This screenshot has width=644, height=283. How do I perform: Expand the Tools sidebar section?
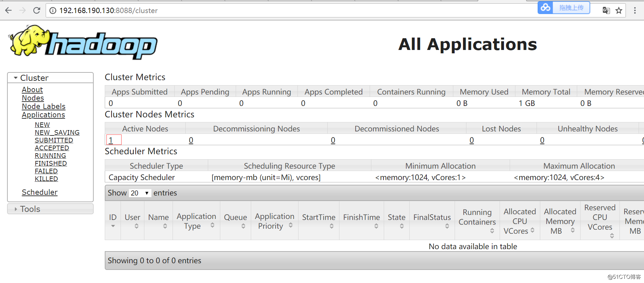50,209
